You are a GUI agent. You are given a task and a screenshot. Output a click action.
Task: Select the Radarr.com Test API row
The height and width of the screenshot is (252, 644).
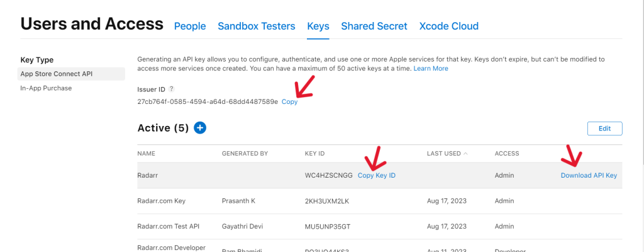(380, 226)
